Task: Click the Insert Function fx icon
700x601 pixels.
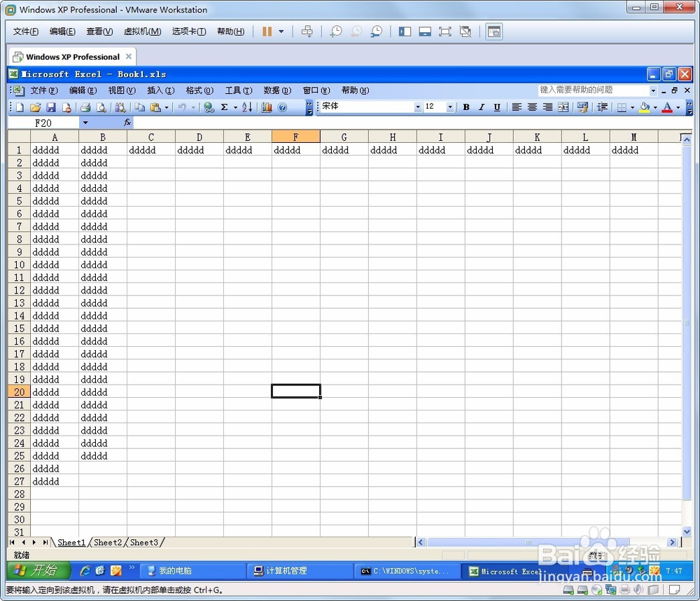Action: click(127, 123)
